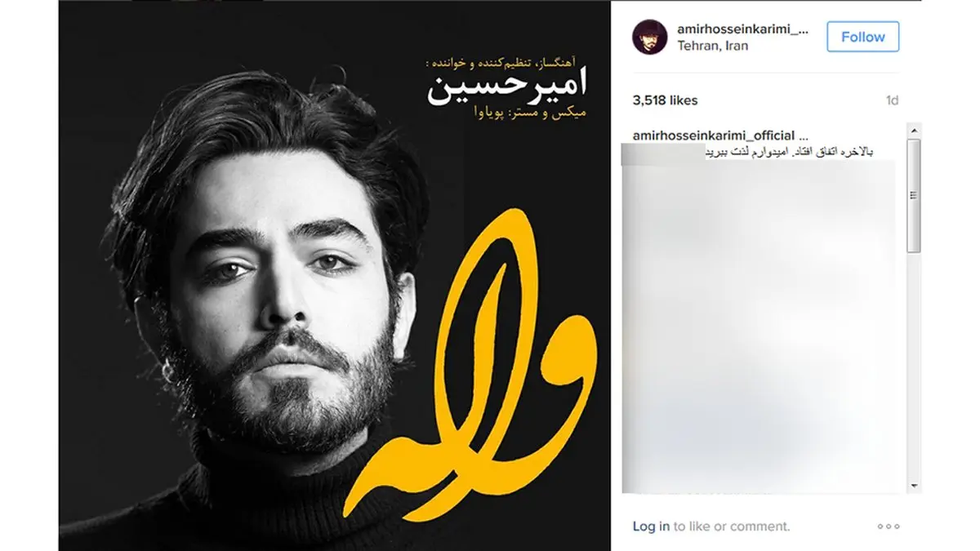Open the three-dot more options menu
Screen dimensions: 980x551
[888, 527]
